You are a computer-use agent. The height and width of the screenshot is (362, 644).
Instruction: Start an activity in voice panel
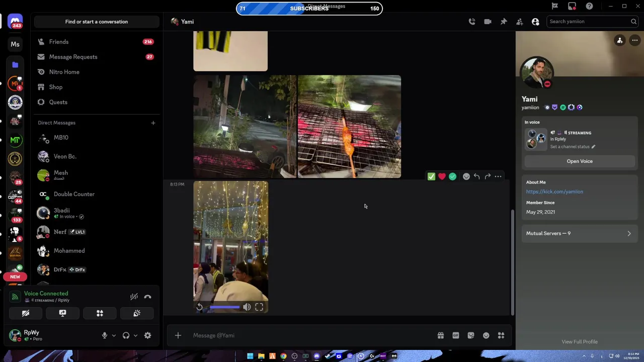coord(100,313)
